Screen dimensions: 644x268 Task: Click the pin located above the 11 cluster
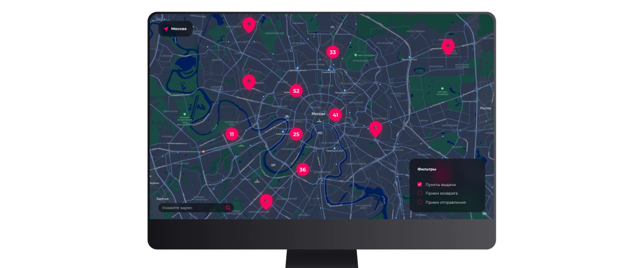(x=249, y=81)
